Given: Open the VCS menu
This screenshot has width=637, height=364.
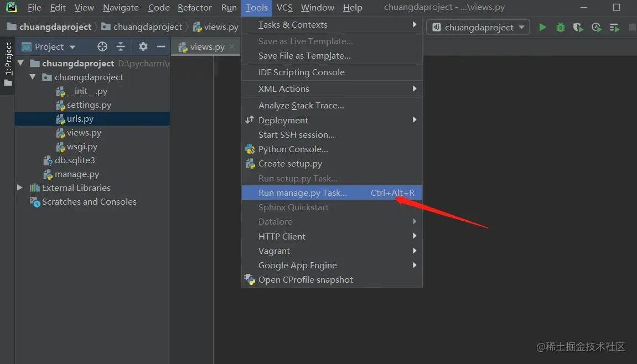Looking at the screenshot, I should tap(284, 7).
